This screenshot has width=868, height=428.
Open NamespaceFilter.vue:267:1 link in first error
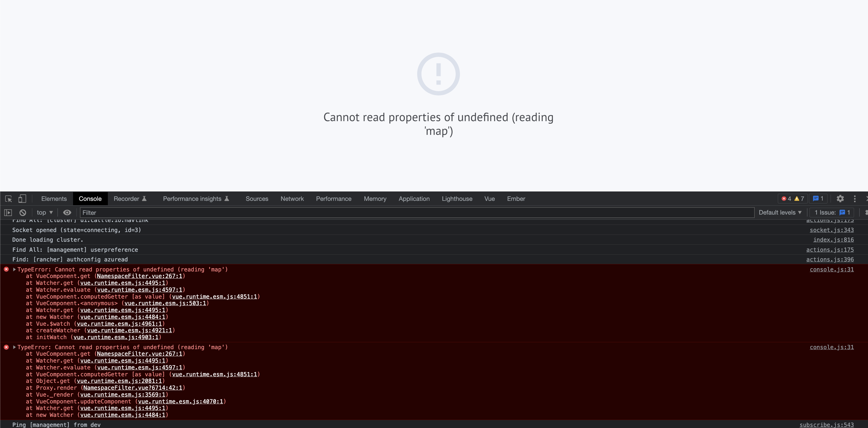coord(140,276)
